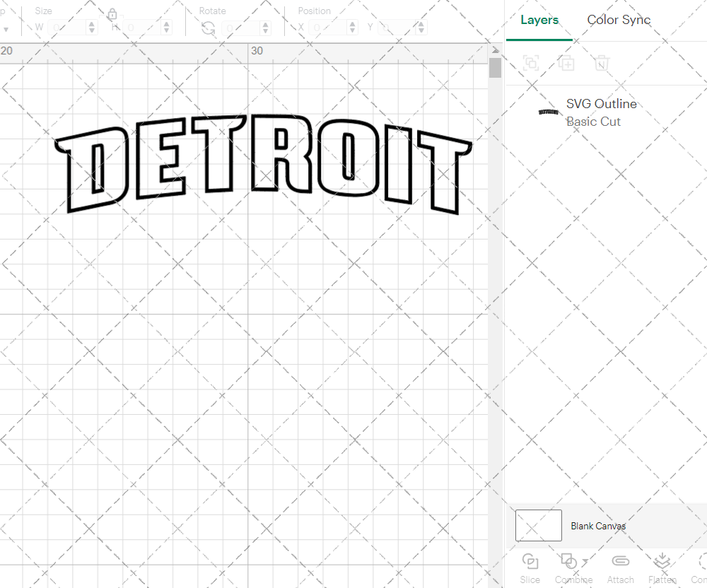This screenshot has width=707, height=588.
Task: Increase the width value with the stepper
Action: point(91,23)
